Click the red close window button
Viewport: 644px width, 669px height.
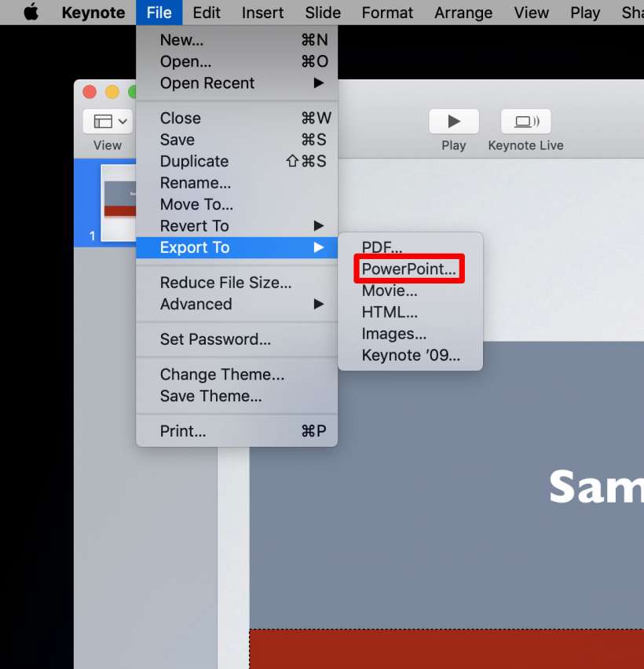pos(90,92)
